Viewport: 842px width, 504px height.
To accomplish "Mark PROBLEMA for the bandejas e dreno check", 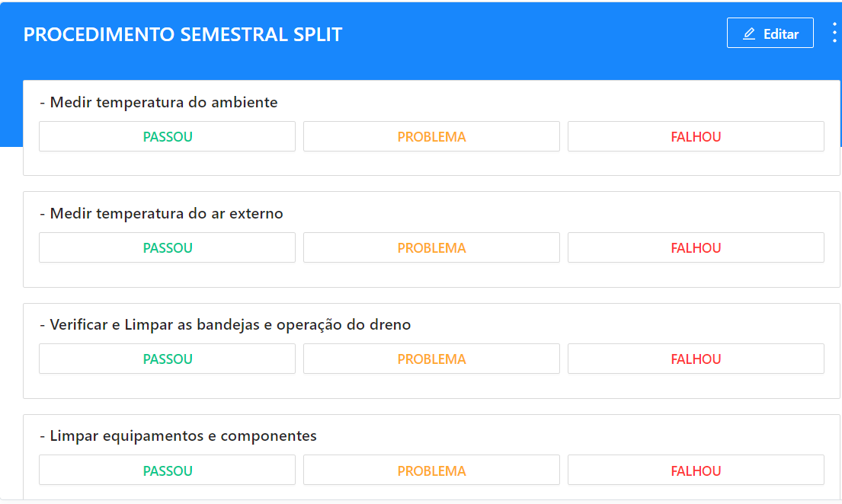I will [431, 358].
